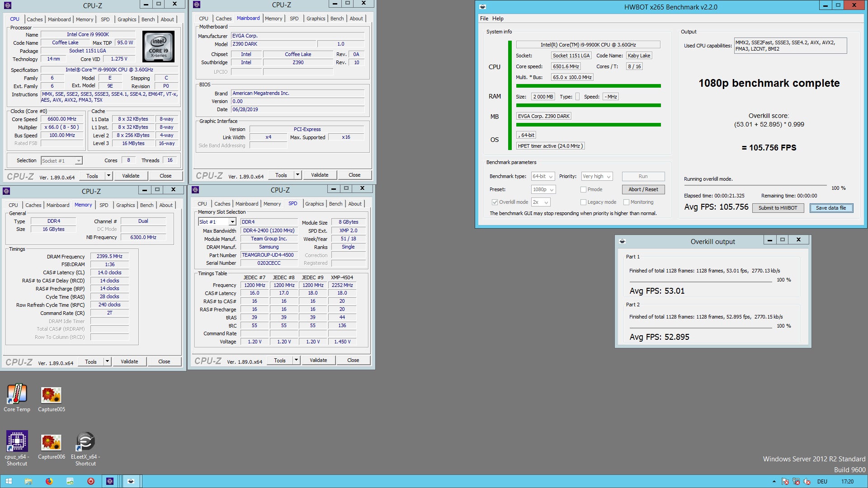The height and width of the screenshot is (488, 868).
Task: Open Tools dropdown arrow in CPU-Z Mainboard window
Action: point(297,175)
